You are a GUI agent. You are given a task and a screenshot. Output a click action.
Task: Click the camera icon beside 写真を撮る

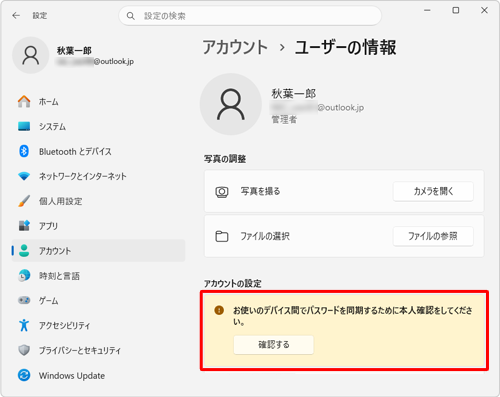(222, 192)
